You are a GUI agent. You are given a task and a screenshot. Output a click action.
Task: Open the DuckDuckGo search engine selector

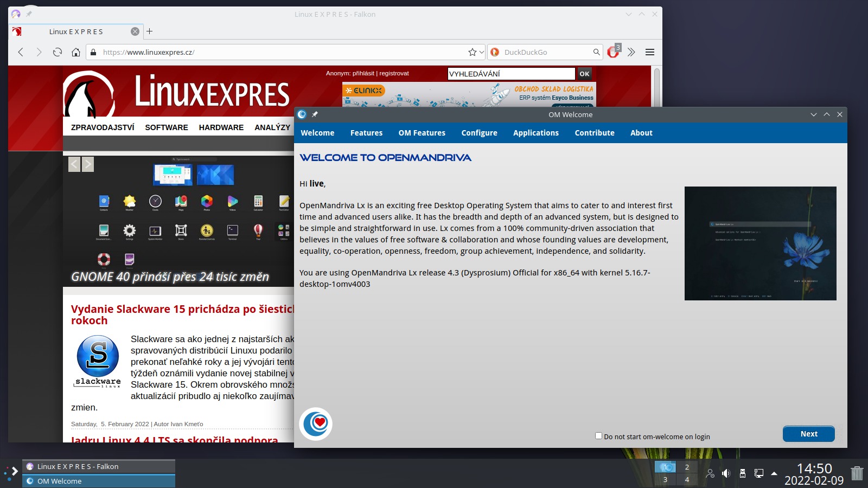(x=495, y=52)
